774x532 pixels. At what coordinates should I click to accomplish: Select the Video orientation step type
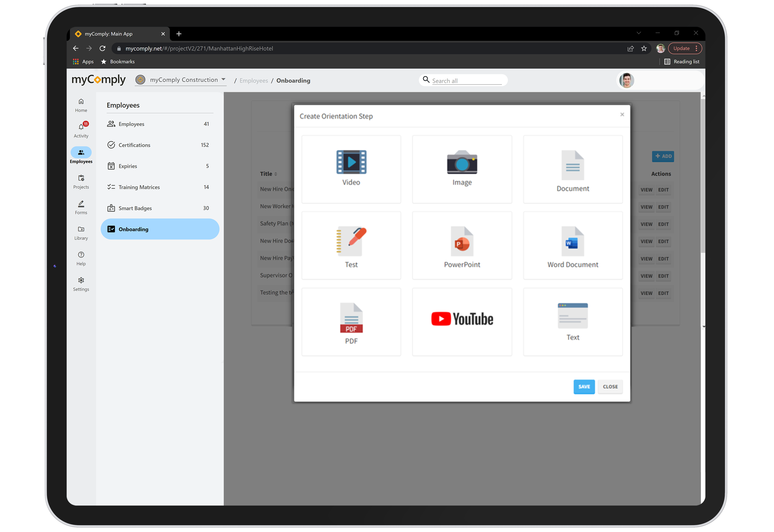click(x=351, y=169)
